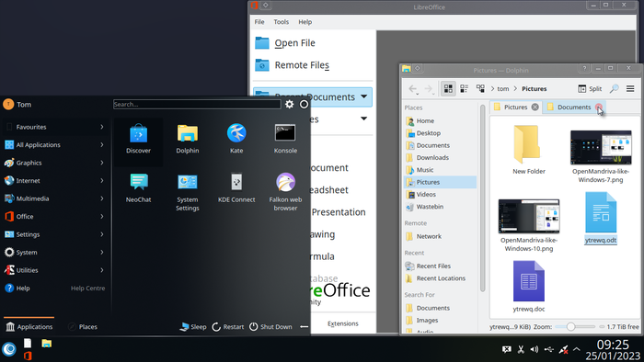Open Dolphin from the taskbar folder icon
The height and width of the screenshot is (362, 644).
46,343
